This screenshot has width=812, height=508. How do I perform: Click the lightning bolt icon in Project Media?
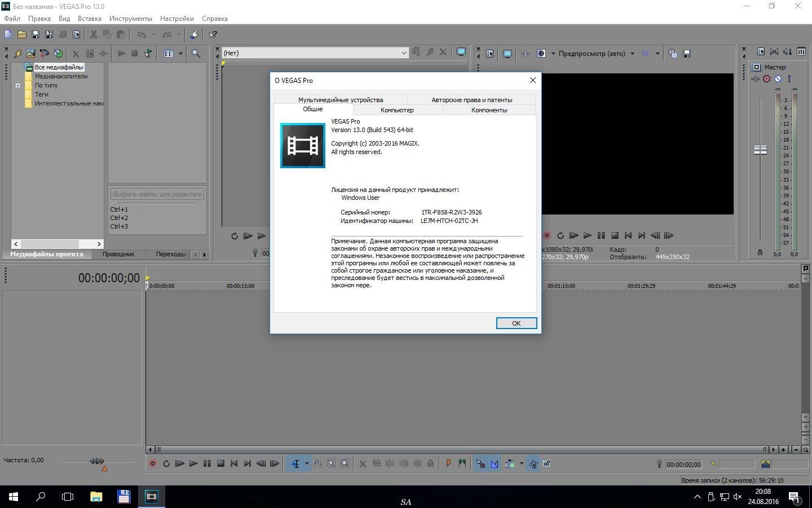click(x=17, y=53)
